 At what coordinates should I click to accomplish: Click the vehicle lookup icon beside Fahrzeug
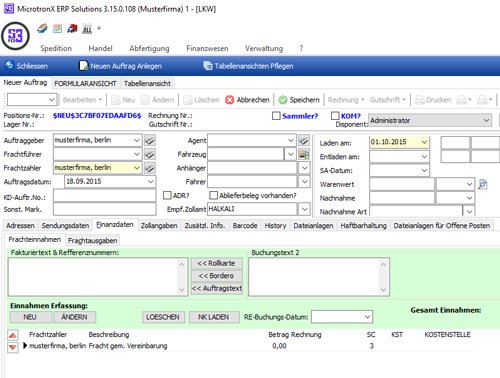coord(304,154)
